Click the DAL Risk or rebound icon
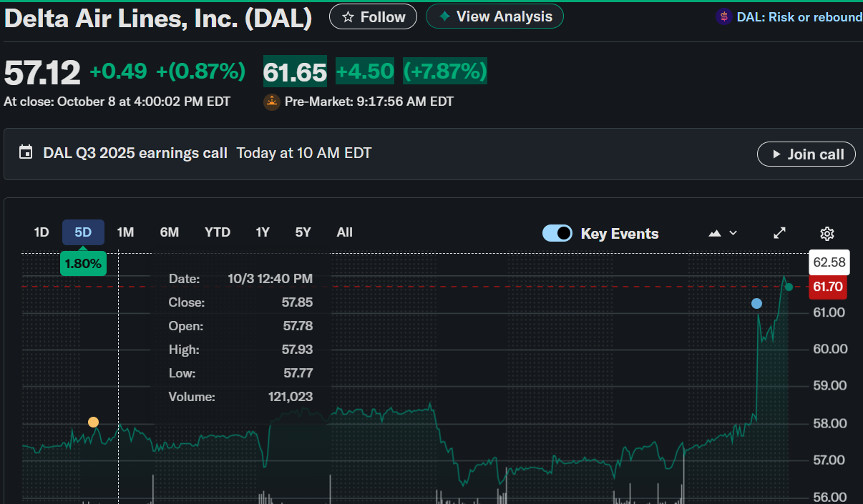This screenshot has width=863, height=504. point(723,16)
